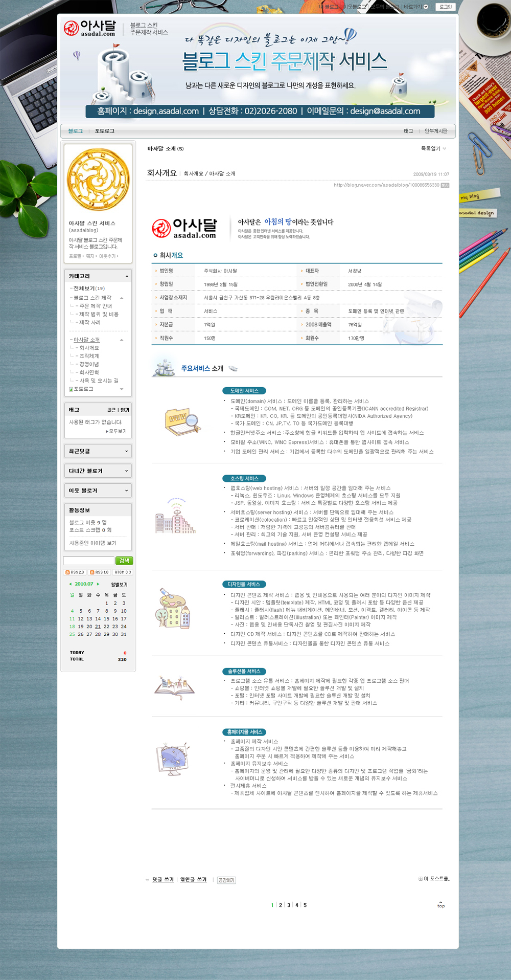The image size is (511, 980).
Task: Click the golden phoenix profile image
Action: (x=98, y=180)
